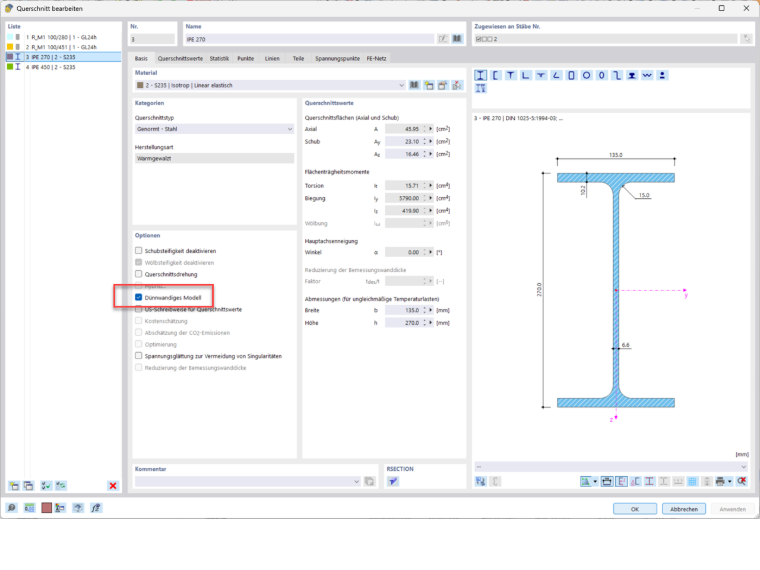Open print options dropdown arrow

pos(729,481)
